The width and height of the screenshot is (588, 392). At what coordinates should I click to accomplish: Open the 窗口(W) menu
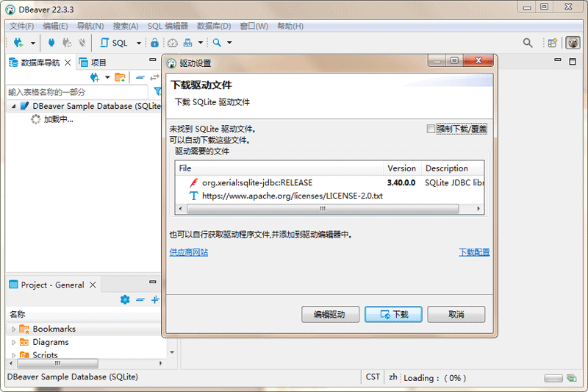click(254, 26)
